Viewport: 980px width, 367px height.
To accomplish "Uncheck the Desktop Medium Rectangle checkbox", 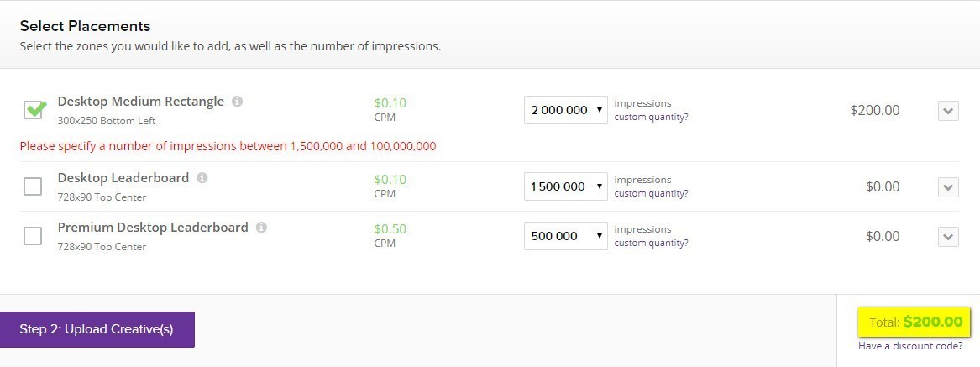I will point(33,110).
